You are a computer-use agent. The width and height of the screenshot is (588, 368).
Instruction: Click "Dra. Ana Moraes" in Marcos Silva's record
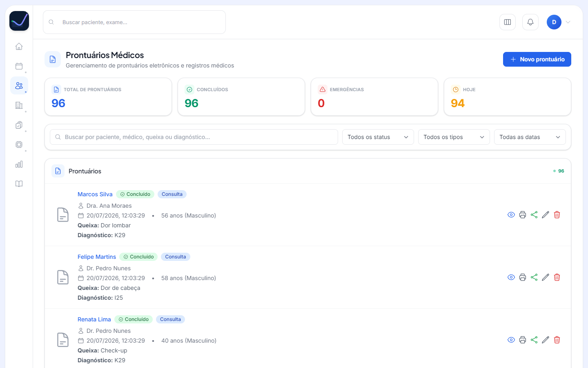(x=109, y=206)
